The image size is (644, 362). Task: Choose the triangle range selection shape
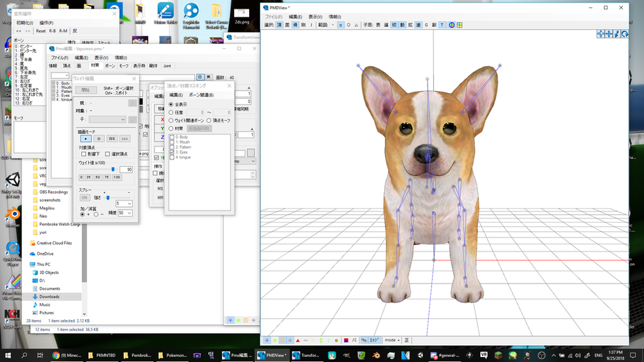pos(356,25)
